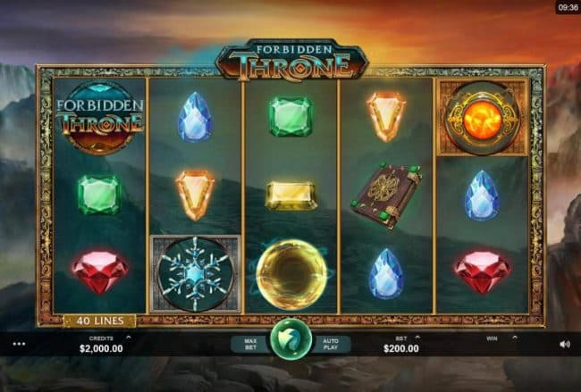This screenshot has height=392, width=581.
Task: Open the three-dot menu
Action: pyautogui.click(x=19, y=344)
